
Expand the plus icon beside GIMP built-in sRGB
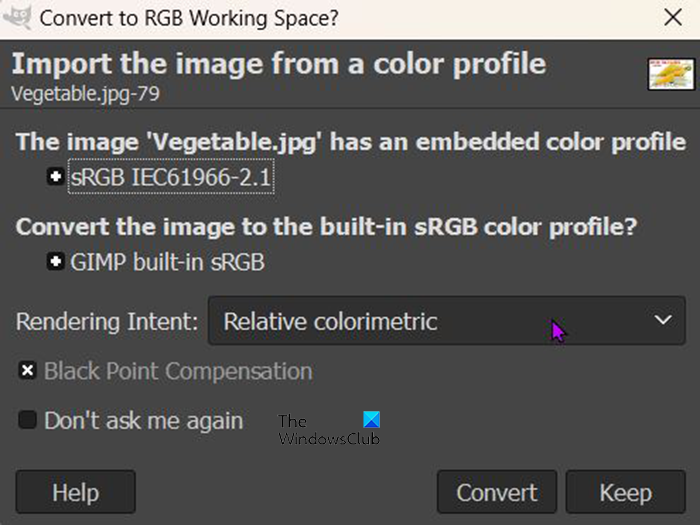(55, 262)
